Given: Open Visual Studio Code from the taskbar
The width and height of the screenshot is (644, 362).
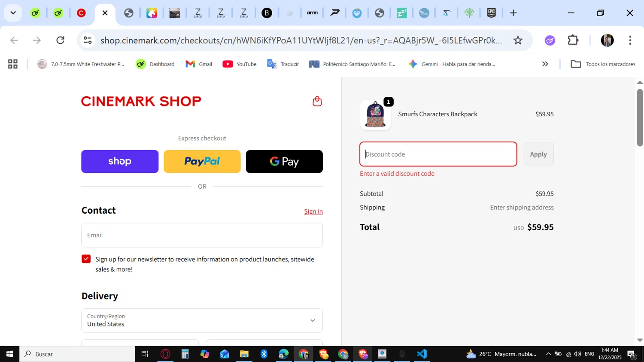Looking at the screenshot, I should click(x=422, y=354).
